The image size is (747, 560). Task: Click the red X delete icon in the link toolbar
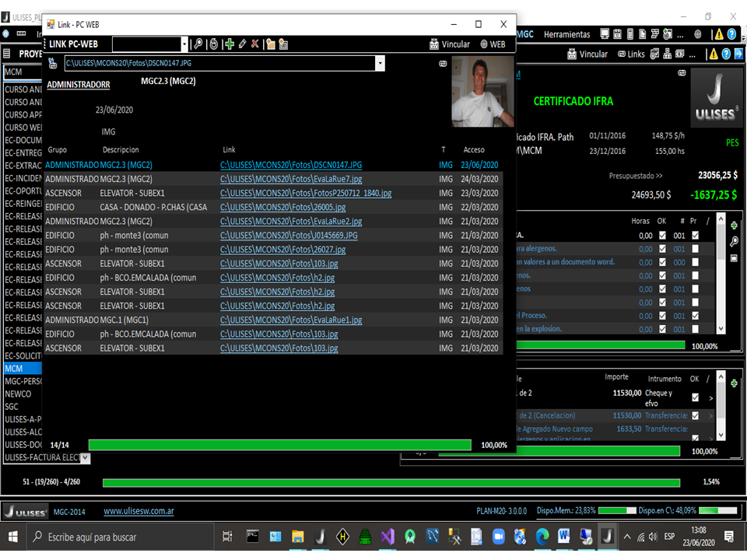coord(254,44)
